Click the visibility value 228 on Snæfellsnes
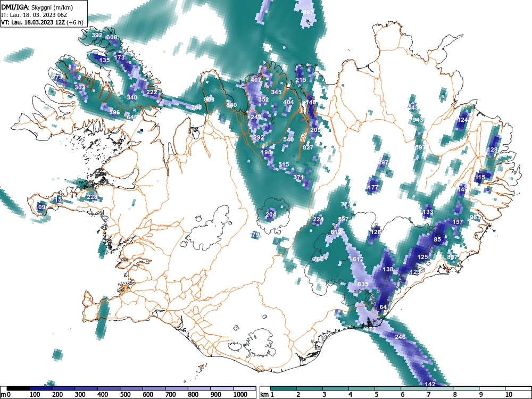The image size is (532, 399). 92,197
